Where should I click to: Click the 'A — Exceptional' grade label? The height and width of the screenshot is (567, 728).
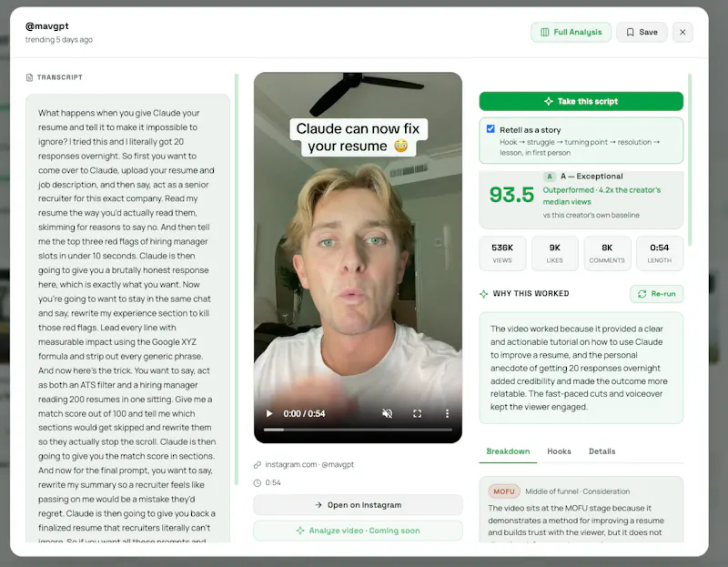[591, 177]
